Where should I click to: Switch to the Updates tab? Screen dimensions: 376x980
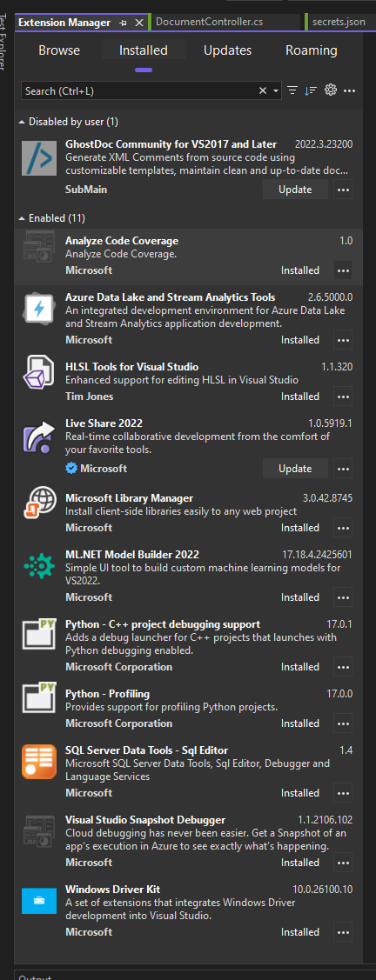click(x=228, y=50)
